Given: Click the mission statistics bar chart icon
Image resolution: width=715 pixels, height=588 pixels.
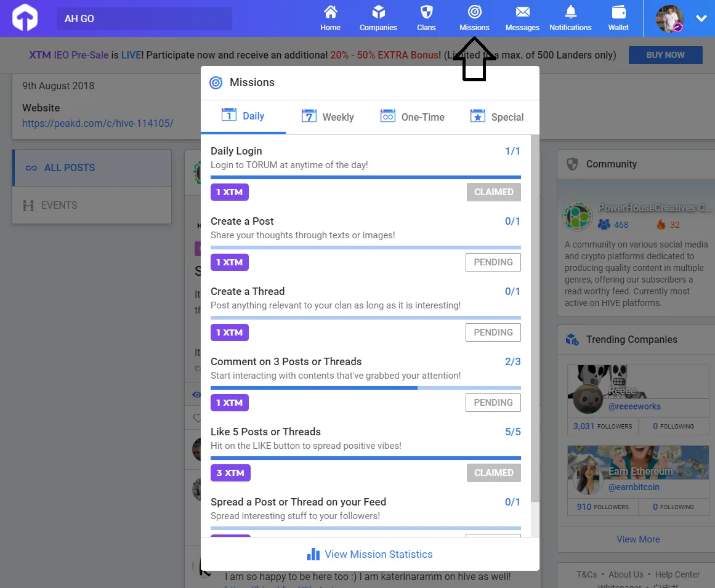Looking at the screenshot, I should 313,554.
